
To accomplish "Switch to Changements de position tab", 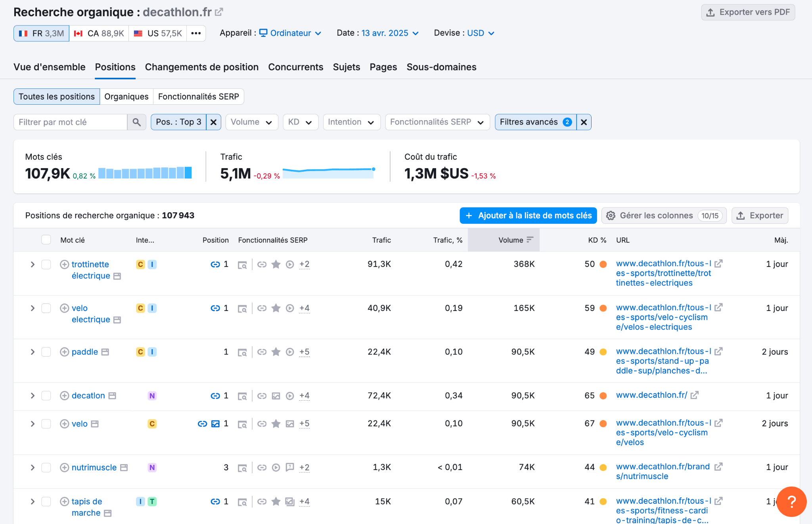I will pyautogui.click(x=202, y=67).
